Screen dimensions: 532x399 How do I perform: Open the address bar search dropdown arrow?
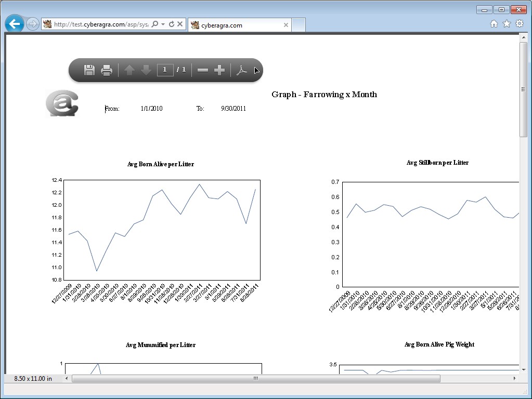163,24
